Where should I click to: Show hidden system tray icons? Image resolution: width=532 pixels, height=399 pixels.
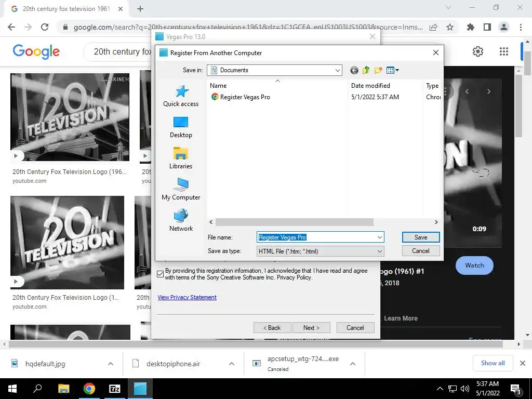[x=440, y=389]
